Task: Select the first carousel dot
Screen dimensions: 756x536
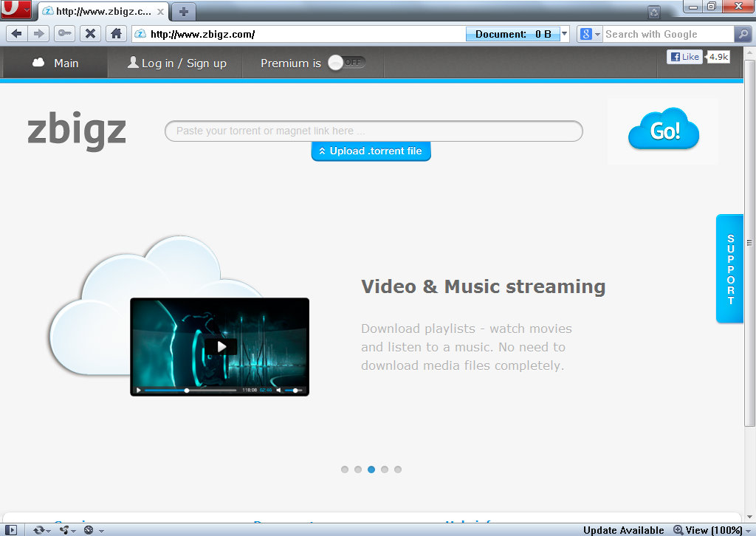Action: [x=344, y=470]
